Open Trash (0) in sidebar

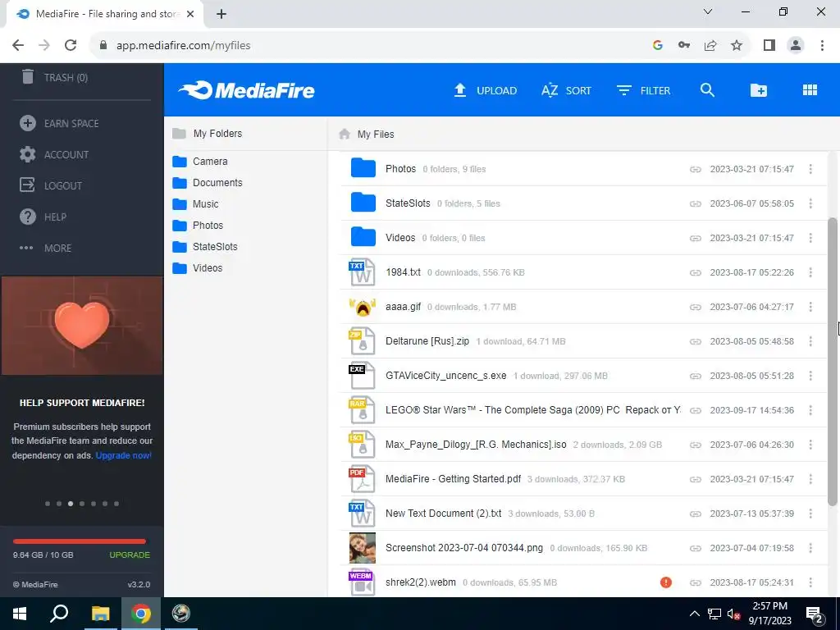coord(55,78)
